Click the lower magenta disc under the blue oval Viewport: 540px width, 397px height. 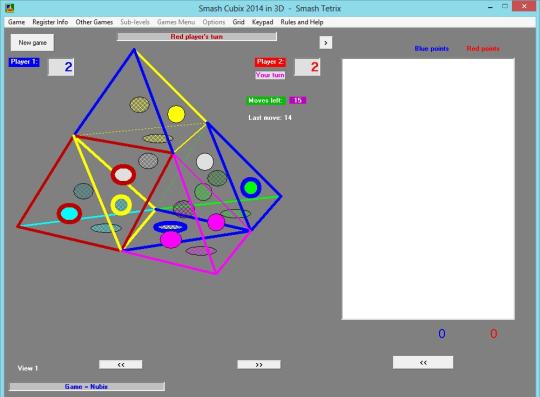tap(171, 240)
